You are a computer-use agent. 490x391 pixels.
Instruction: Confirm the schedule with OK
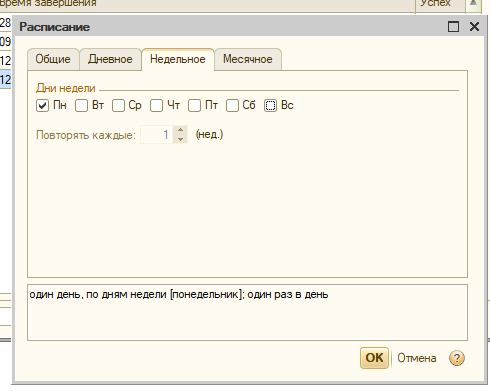pos(374,358)
